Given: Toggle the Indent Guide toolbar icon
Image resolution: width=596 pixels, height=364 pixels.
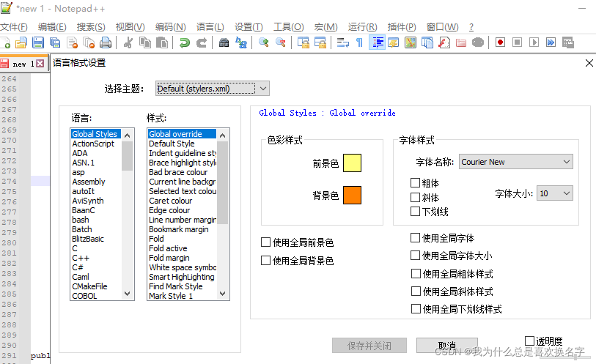Looking at the screenshot, I should (x=377, y=42).
